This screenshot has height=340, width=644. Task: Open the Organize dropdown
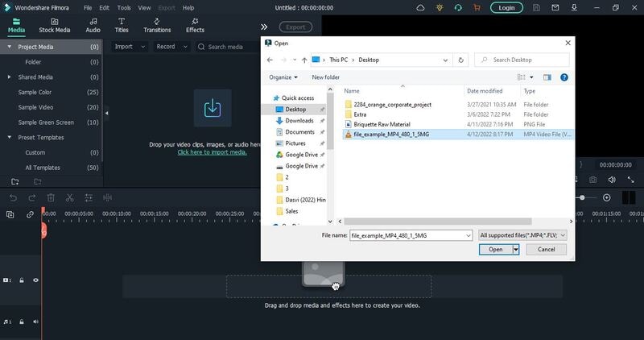click(283, 77)
